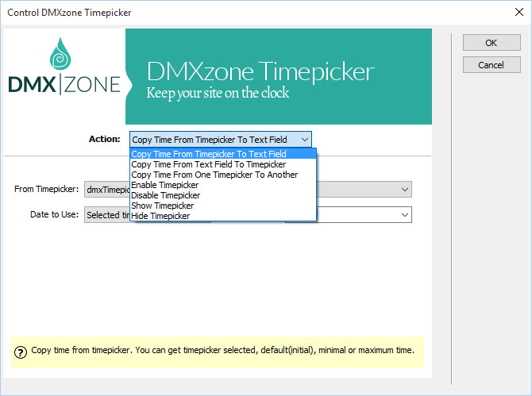Image resolution: width=532 pixels, height=396 pixels.
Task: Click the DMXzone water drop logo
Action: pos(60,54)
